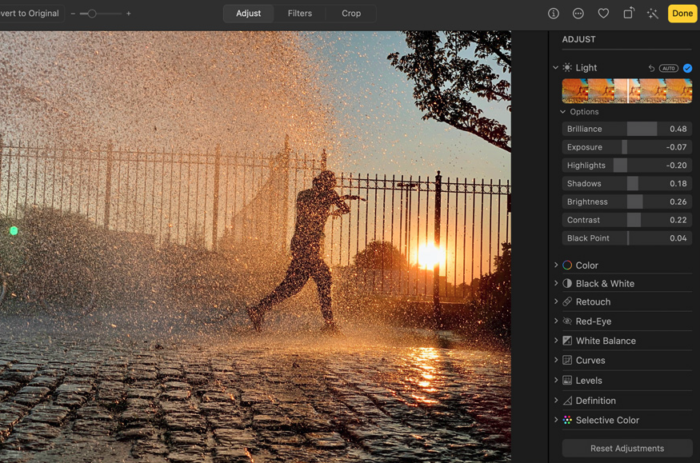Click the Retouch bandage icon

click(567, 302)
